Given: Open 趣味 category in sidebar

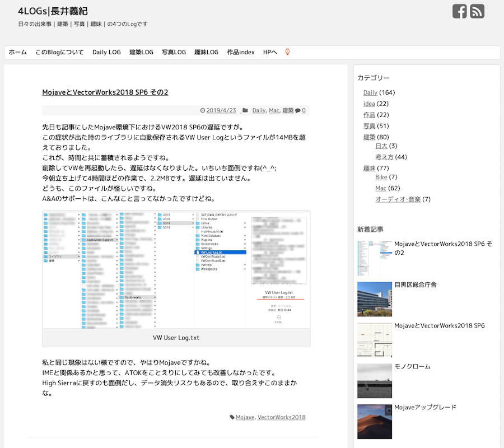Looking at the screenshot, I should 370,168.
